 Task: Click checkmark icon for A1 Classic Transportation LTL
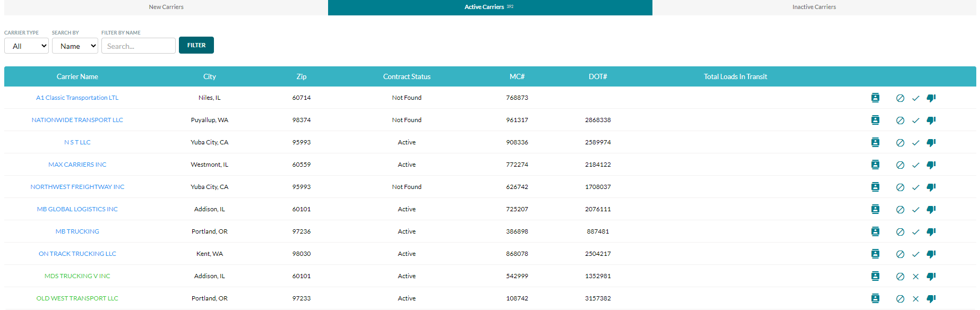(x=916, y=98)
